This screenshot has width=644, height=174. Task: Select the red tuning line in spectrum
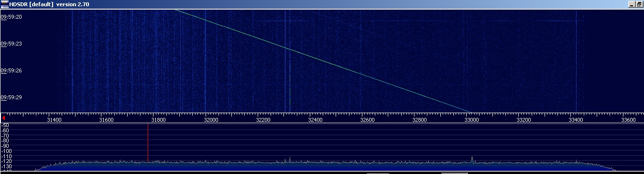pyautogui.click(x=148, y=143)
